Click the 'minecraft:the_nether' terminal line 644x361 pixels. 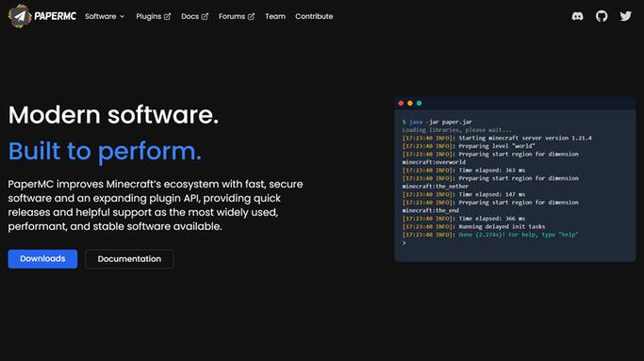[436, 186]
